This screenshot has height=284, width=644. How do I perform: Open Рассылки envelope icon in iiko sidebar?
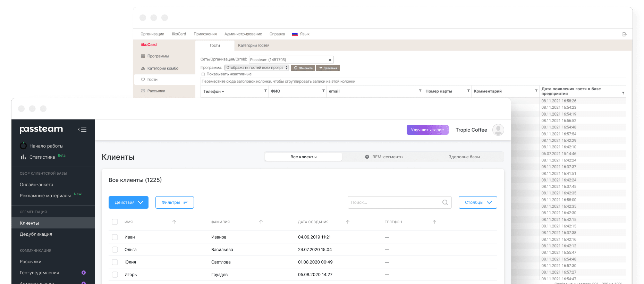click(x=143, y=91)
